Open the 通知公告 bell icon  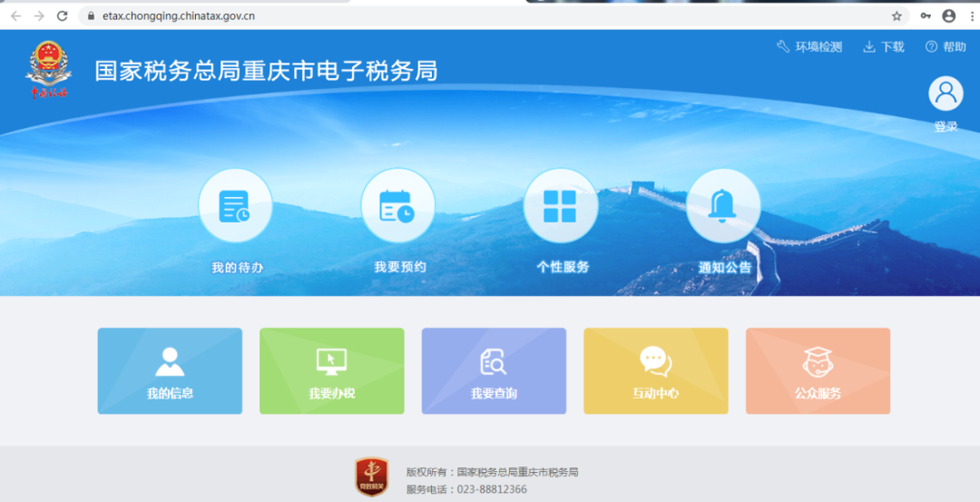click(722, 206)
